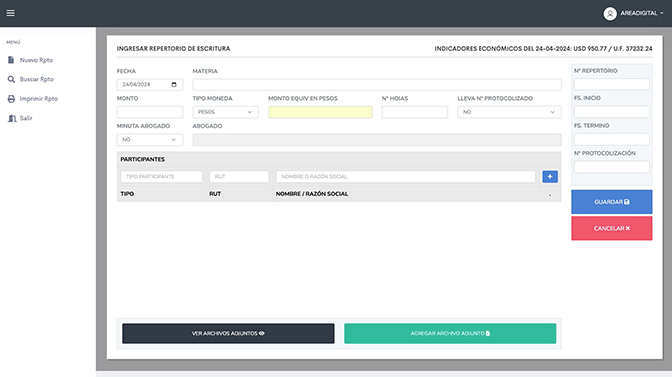Click the Ingresar Repertorio de Escritura heading

[x=173, y=48]
